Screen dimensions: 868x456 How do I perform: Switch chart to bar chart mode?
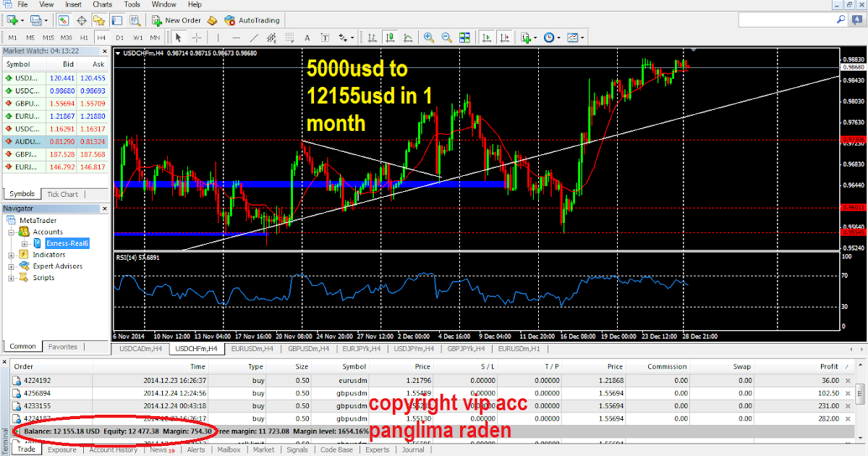[x=372, y=38]
